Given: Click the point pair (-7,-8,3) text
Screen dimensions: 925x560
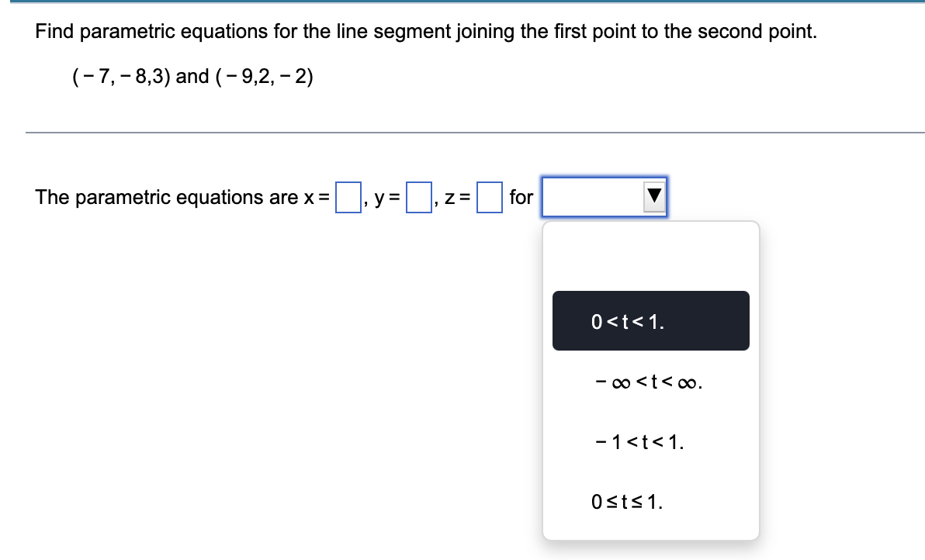Looking at the screenshot, I should [x=123, y=77].
